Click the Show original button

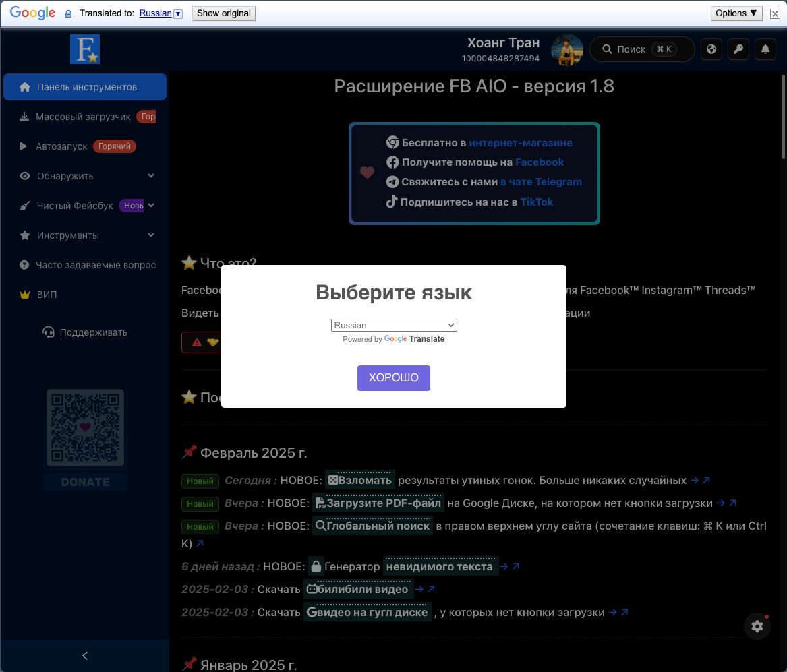223,13
